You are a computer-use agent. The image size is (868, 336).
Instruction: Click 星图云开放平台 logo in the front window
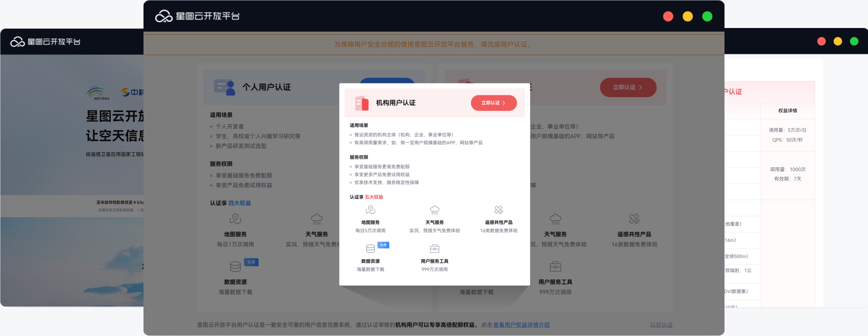click(x=197, y=16)
